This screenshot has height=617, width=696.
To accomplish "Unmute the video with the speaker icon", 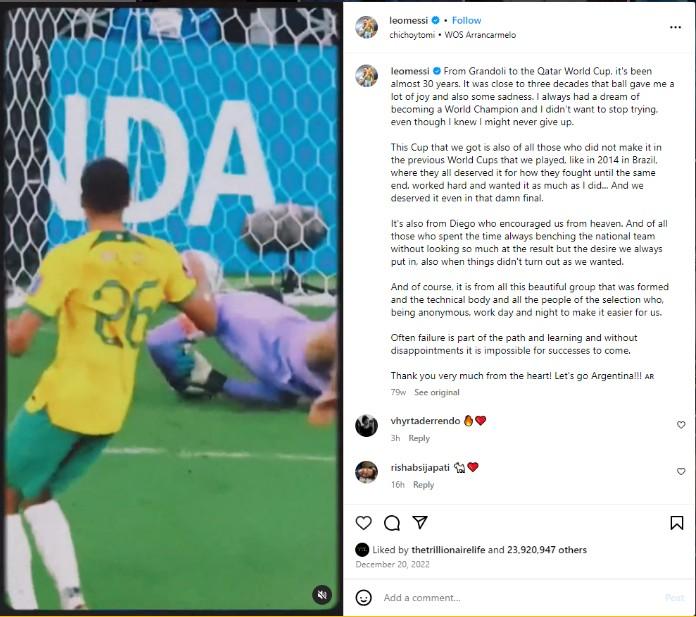I will click(x=322, y=594).
